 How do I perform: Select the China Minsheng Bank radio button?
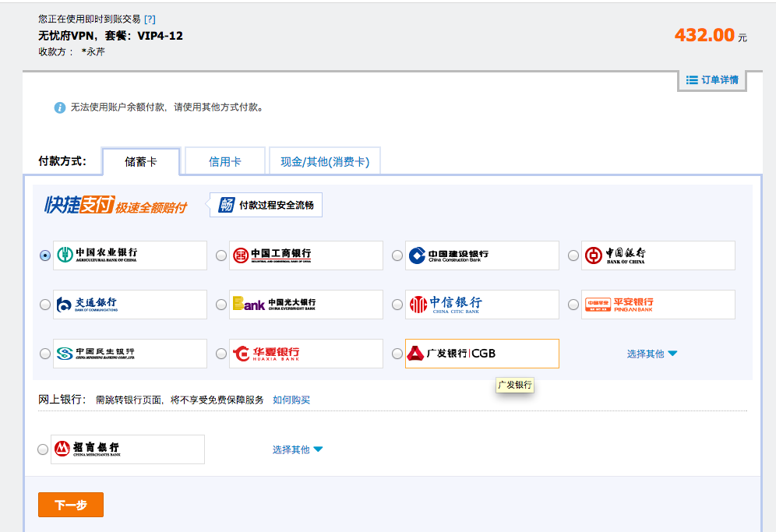(x=45, y=354)
